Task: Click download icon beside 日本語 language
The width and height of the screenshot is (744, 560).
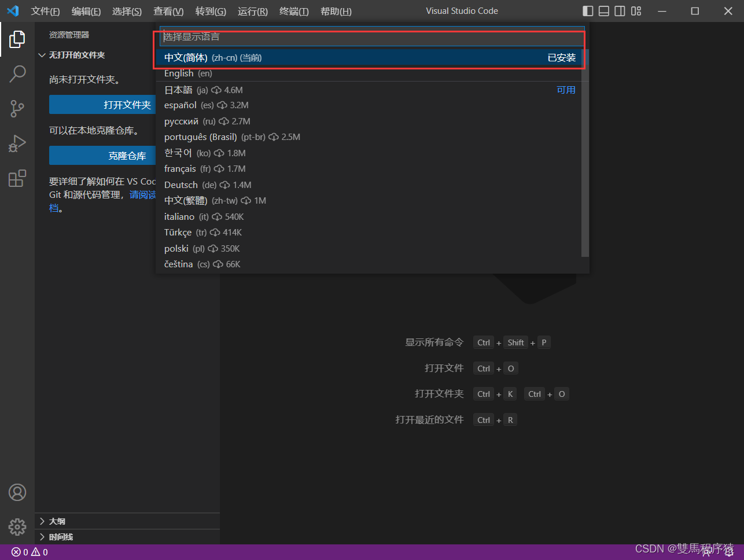Action: point(216,90)
